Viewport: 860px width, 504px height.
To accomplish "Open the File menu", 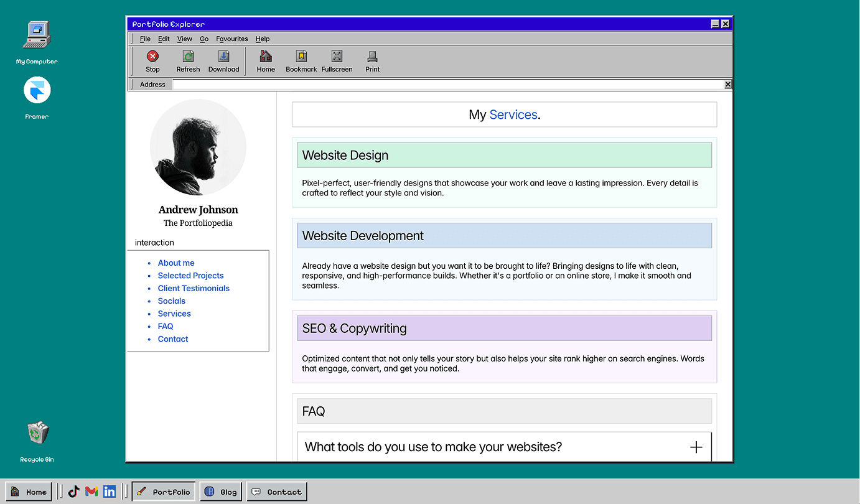I will click(x=145, y=39).
